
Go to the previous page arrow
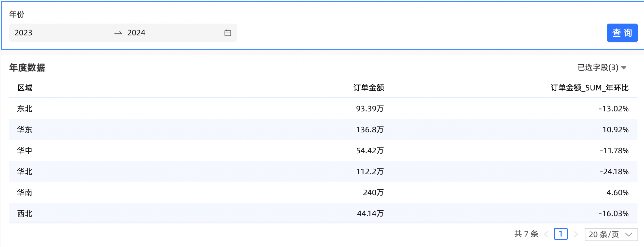[546, 234]
